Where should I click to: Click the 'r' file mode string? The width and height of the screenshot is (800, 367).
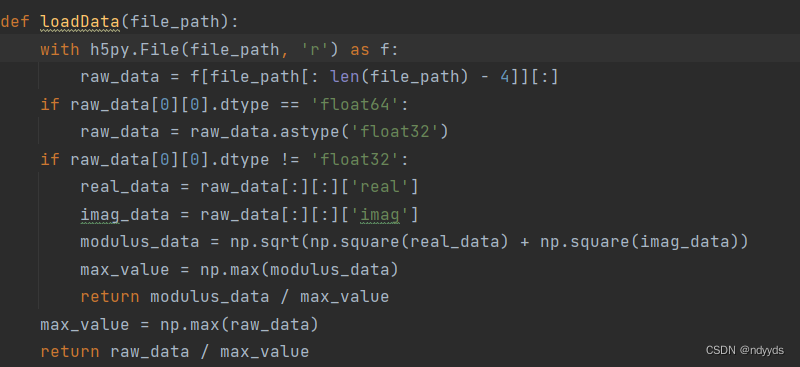tap(316, 50)
